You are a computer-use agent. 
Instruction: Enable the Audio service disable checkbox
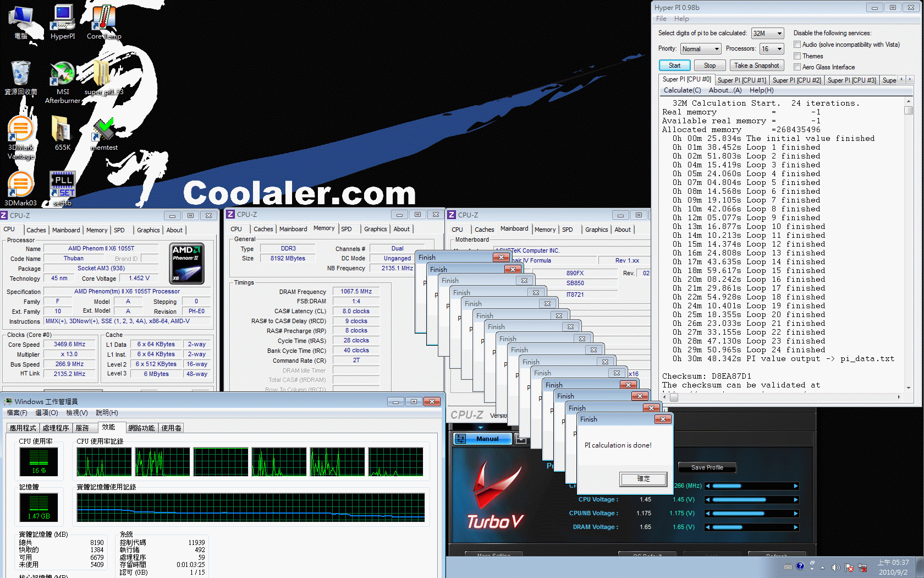pyautogui.click(x=797, y=45)
